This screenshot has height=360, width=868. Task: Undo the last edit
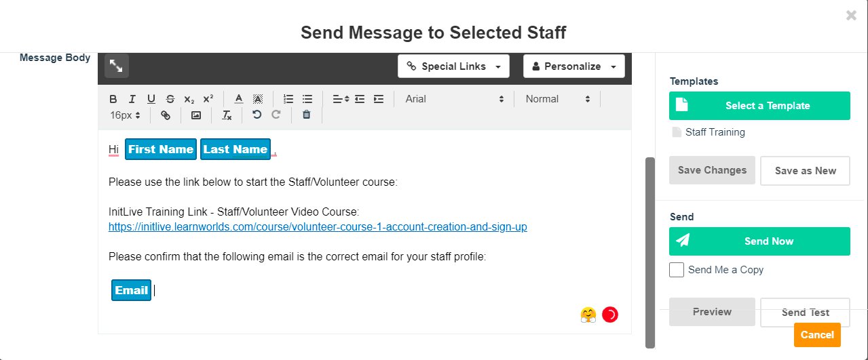(257, 115)
